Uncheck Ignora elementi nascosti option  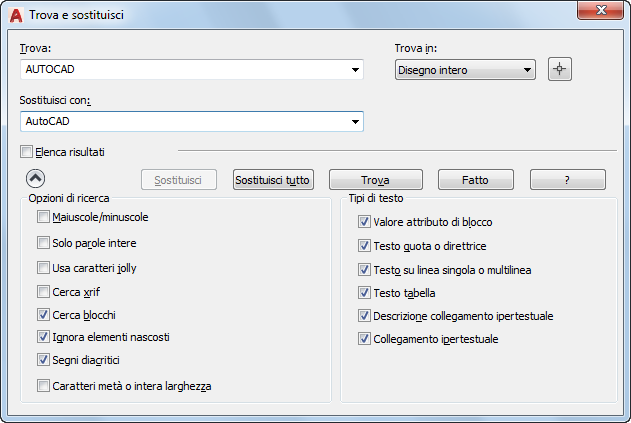(43, 336)
